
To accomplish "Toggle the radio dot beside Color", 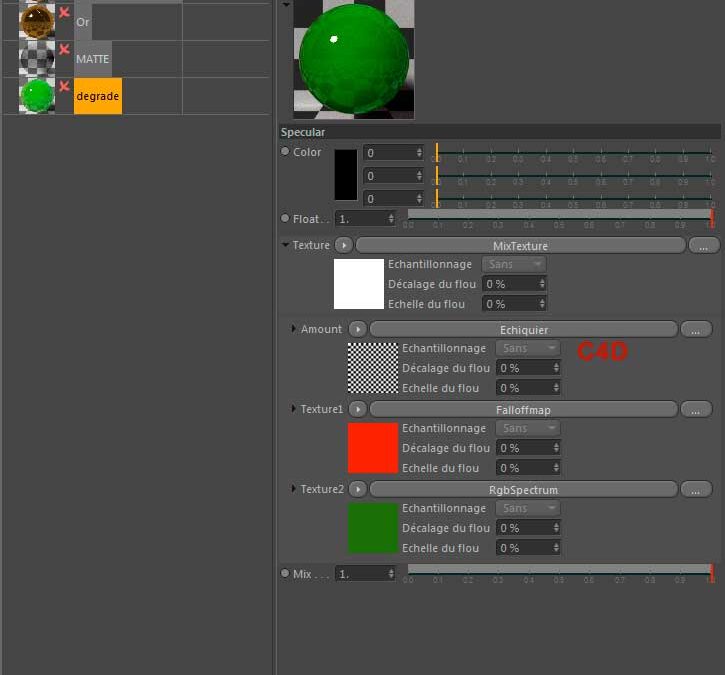I will 285,152.
